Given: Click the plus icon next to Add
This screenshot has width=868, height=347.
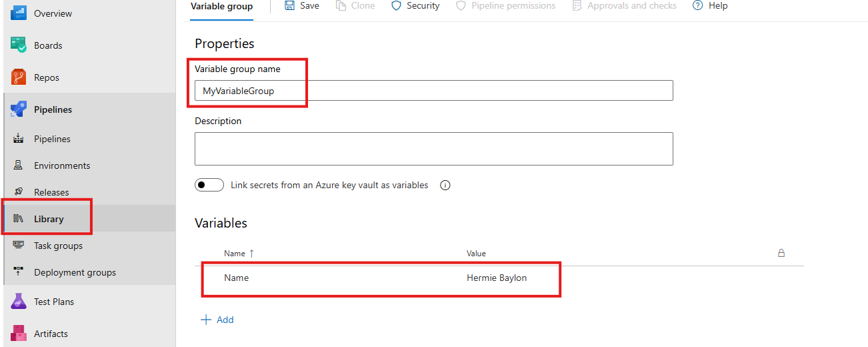Looking at the screenshot, I should click(206, 320).
